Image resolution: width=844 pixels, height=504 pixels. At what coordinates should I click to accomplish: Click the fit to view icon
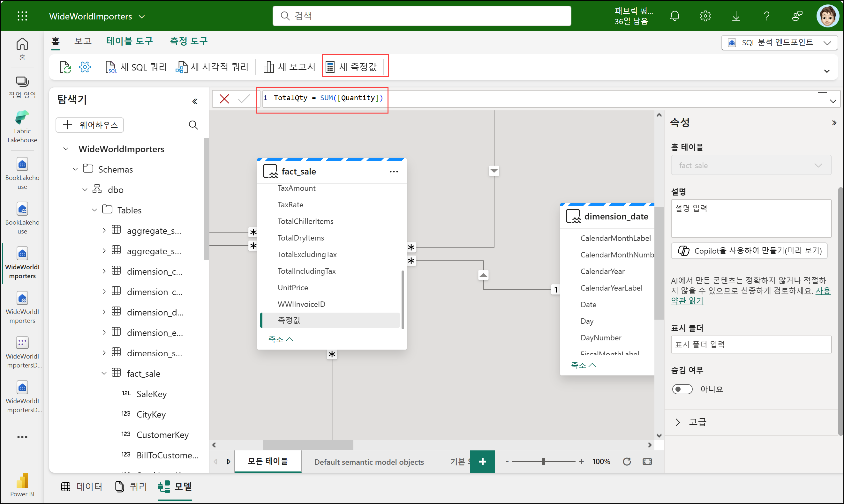click(x=647, y=461)
